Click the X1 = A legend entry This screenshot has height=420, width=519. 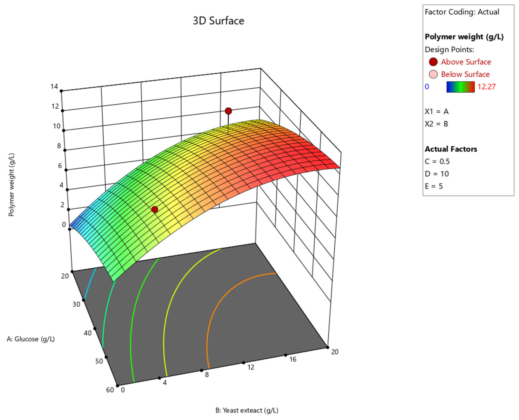[x=436, y=112]
